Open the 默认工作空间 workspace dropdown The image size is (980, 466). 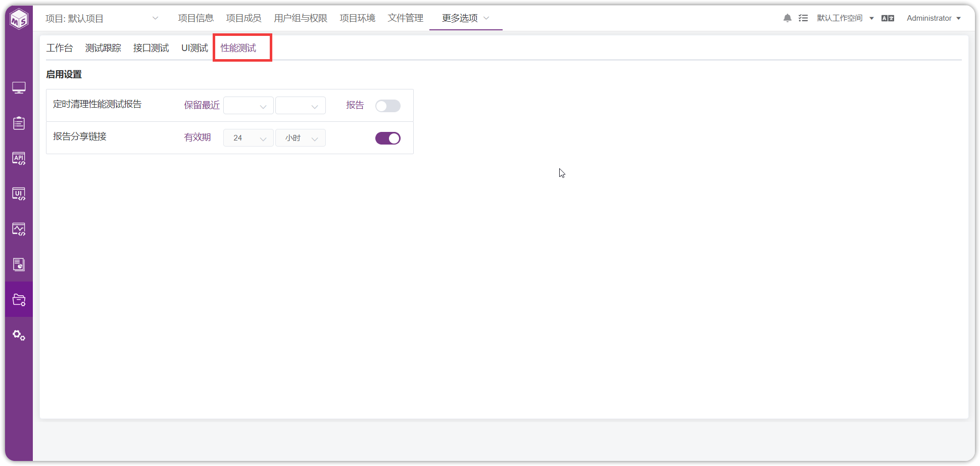tap(845, 18)
